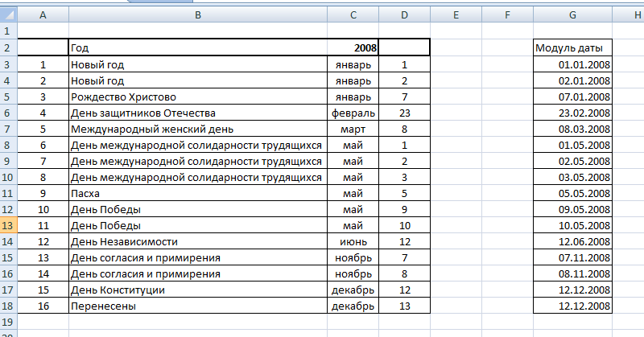This screenshot has width=644, height=337.
Task: Select highlighted row 13 header
Action: pyautogui.click(x=8, y=225)
